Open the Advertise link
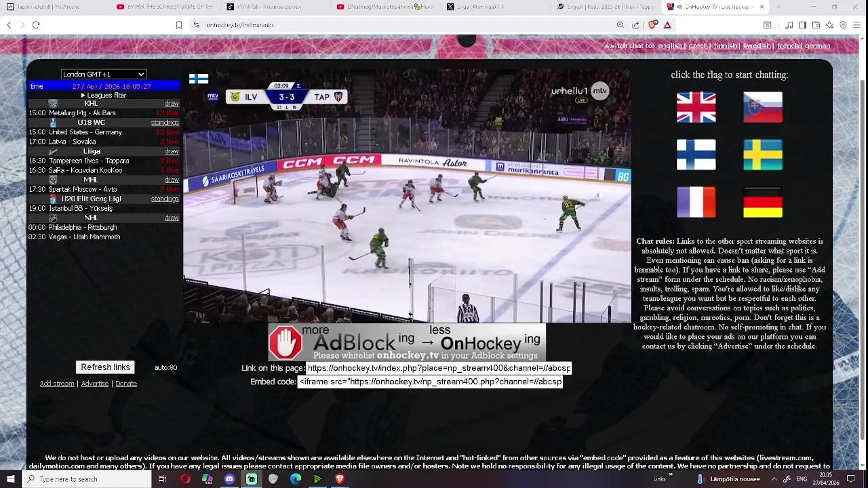The image size is (868, 488). point(95,384)
